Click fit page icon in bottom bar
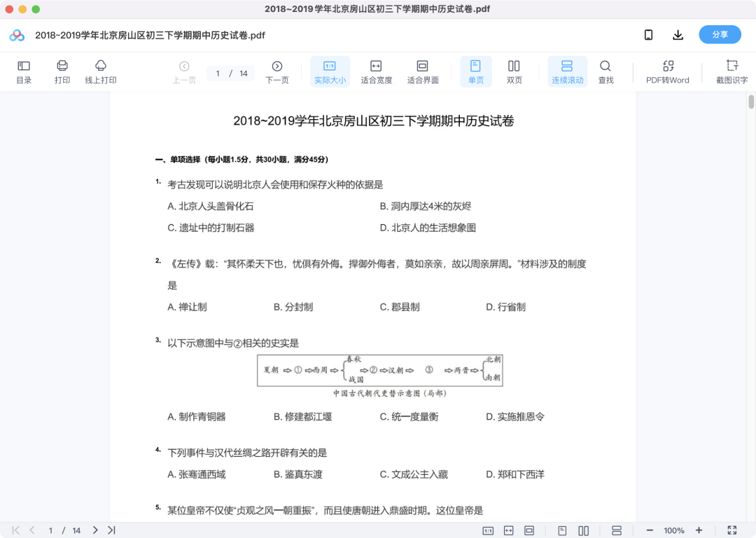This screenshot has width=756, height=538. [x=529, y=531]
